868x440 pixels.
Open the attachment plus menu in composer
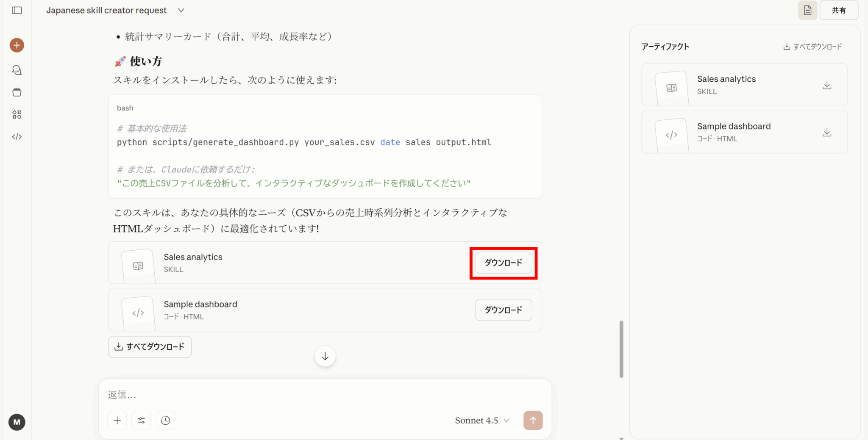[x=117, y=421]
